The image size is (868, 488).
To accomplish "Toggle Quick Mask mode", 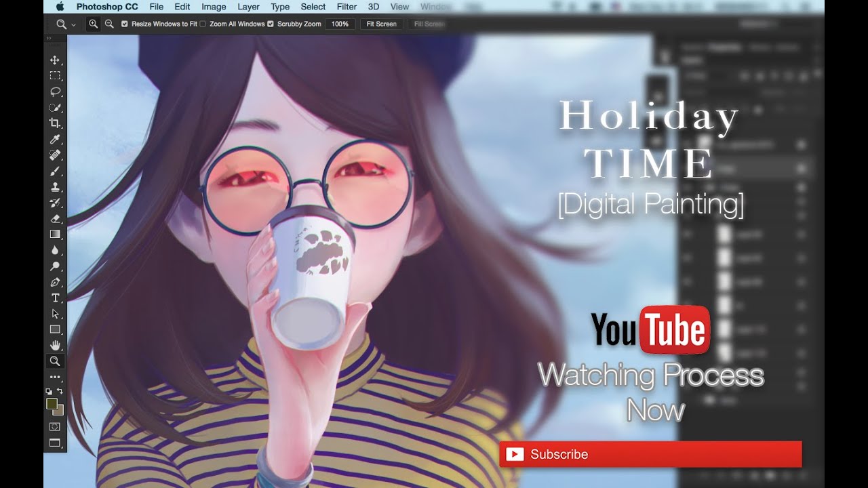I will 55,427.
